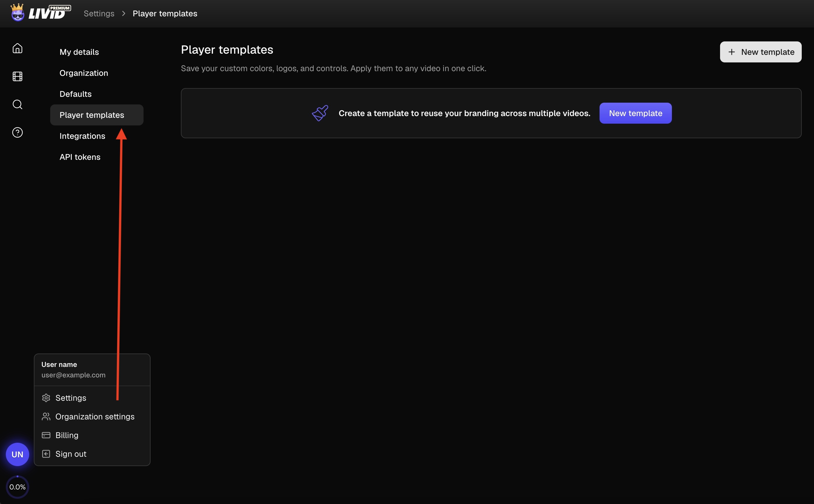814x504 pixels.
Task: Click user@example.com in user menu
Action: click(x=73, y=375)
